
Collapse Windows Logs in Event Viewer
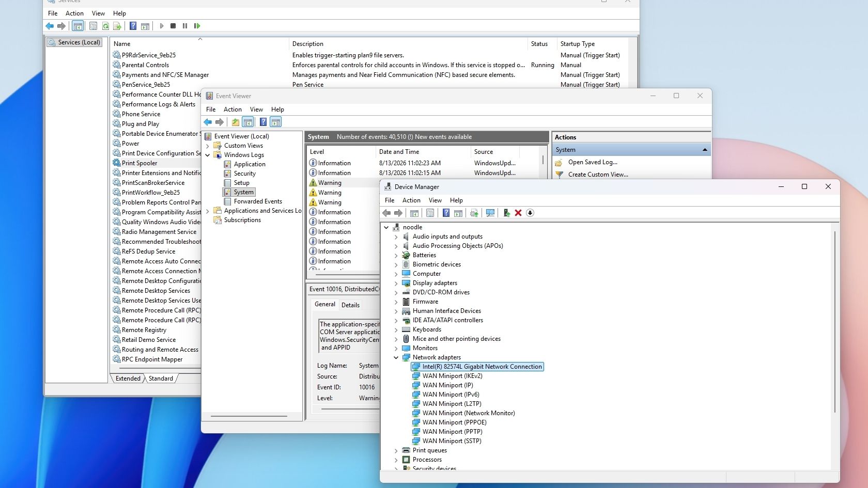click(208, 155)
